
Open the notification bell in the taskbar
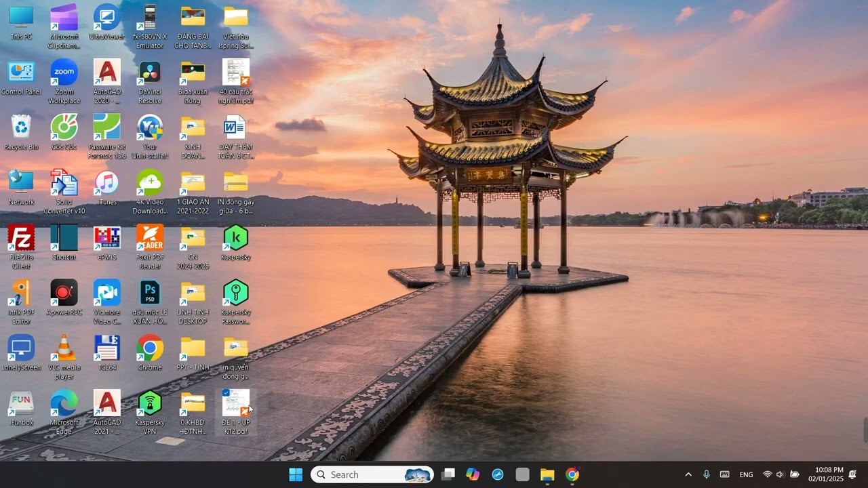(x=852, y=474)
